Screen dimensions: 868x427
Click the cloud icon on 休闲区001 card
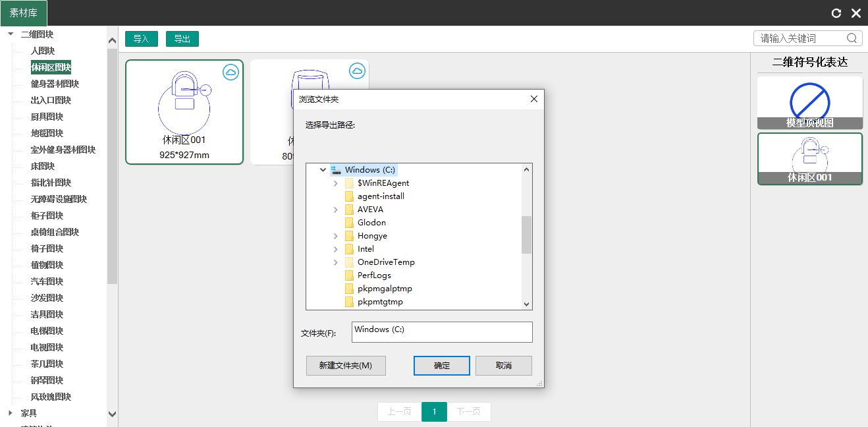231,72
